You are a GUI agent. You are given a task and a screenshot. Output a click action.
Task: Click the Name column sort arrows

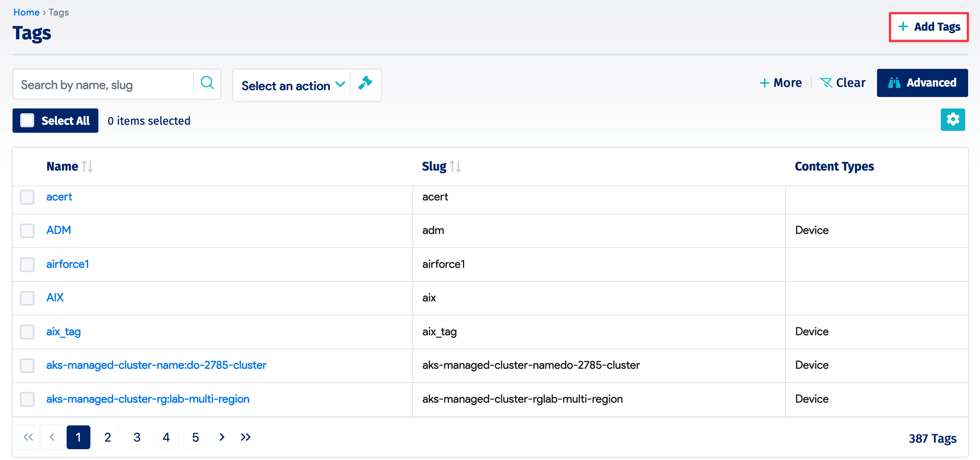[87, 167]
